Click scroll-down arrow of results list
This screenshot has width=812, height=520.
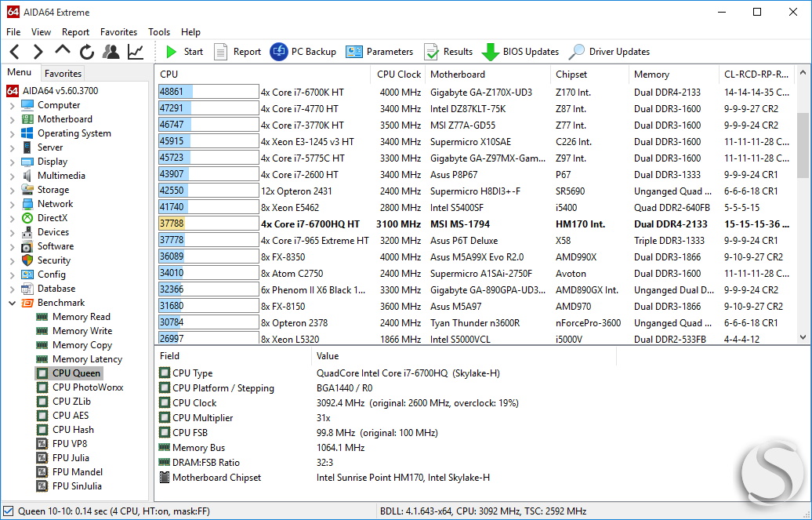click(803, 337)
